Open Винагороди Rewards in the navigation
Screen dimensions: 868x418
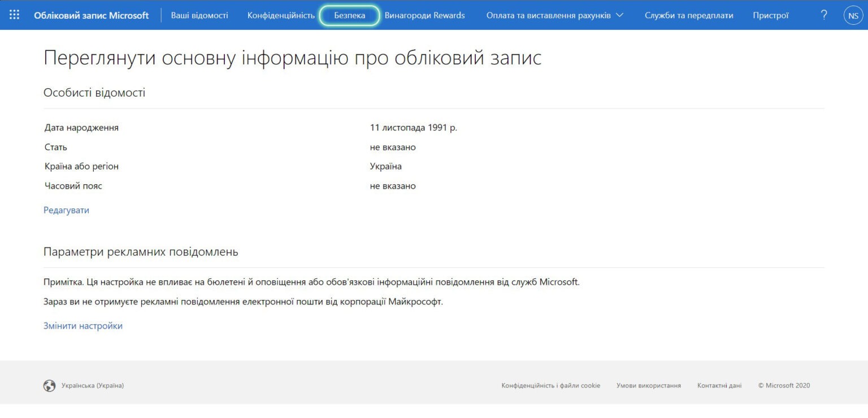(425, 15)
